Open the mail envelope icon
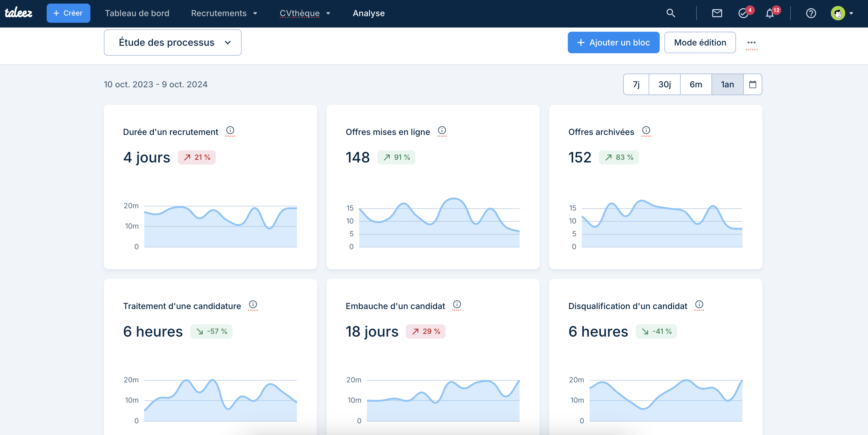 717,13
